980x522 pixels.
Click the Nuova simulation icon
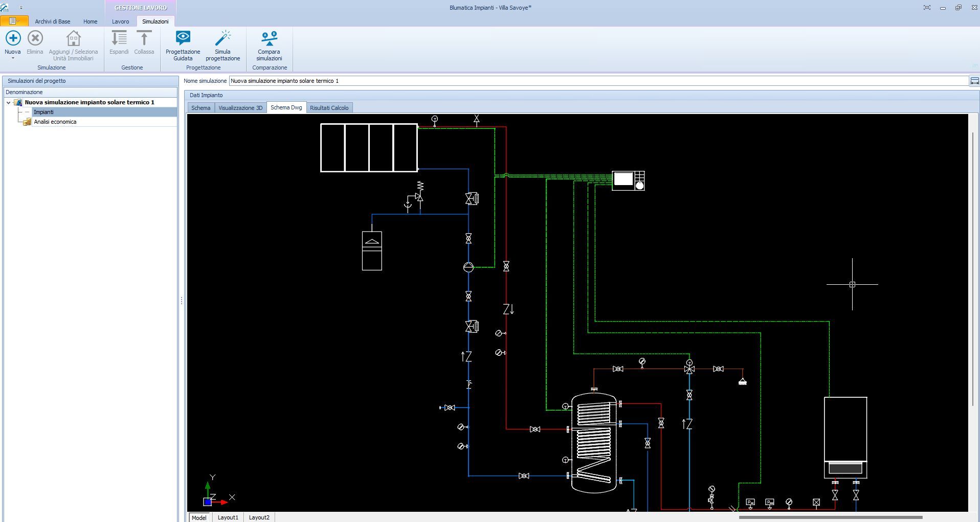point(13,38)
